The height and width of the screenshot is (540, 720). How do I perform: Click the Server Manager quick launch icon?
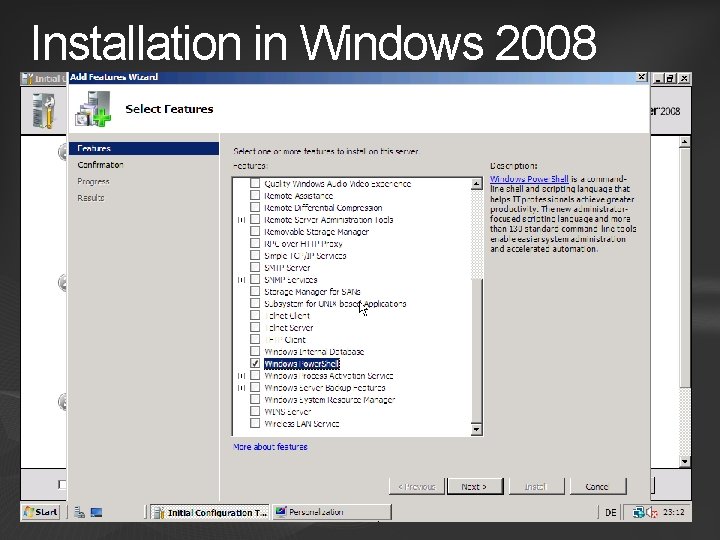(x=79, y=512)
